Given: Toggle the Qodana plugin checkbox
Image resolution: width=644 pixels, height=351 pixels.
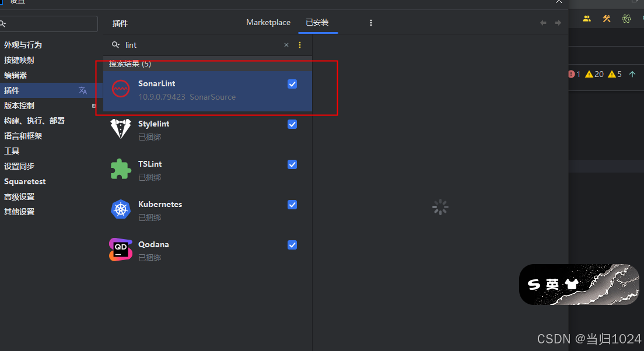Looking at the screenshot, I should [292, 245].
